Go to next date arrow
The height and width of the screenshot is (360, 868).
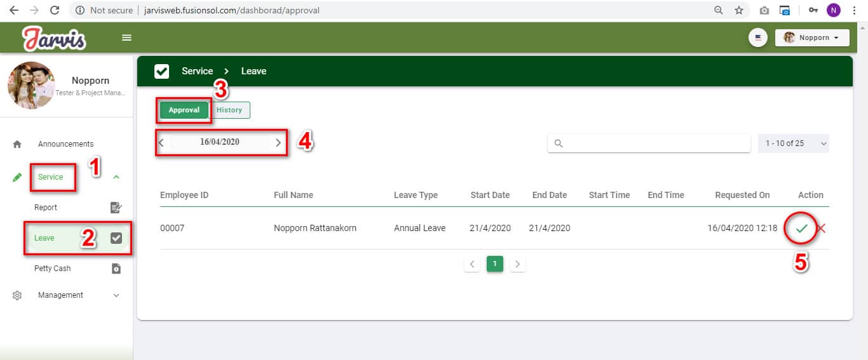click(278, 143)
